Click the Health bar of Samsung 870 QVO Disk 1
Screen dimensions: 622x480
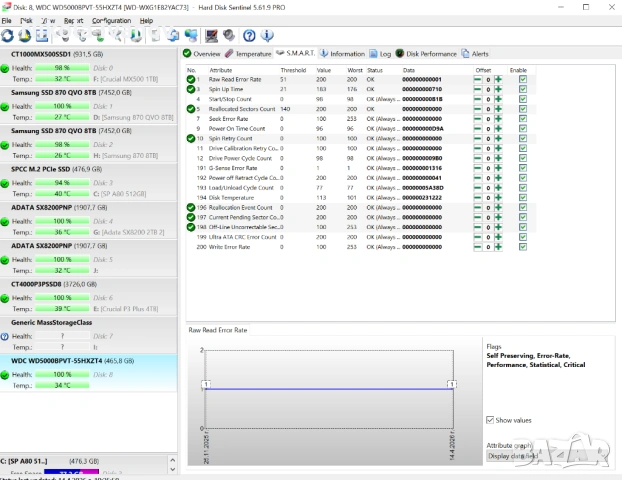click(x=62, y=106)
